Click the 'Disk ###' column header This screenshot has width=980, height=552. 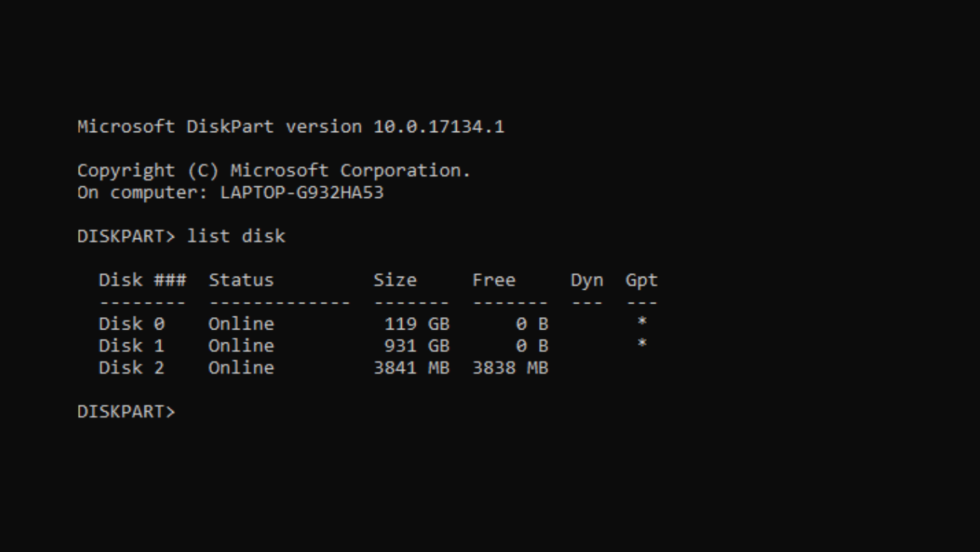(x=142, y=280)
